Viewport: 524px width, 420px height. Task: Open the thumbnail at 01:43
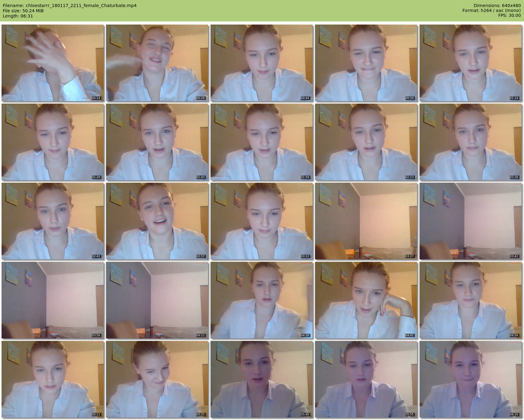tap(157, 142)
